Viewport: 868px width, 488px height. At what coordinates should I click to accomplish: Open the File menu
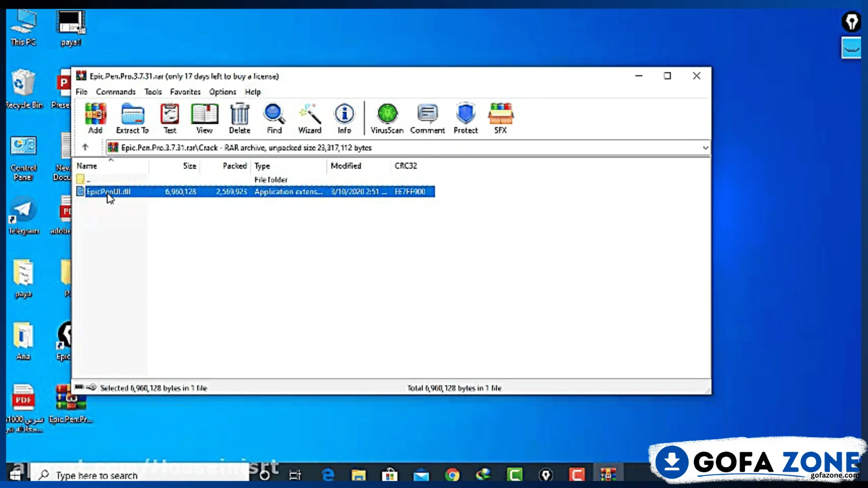[82, 92]
